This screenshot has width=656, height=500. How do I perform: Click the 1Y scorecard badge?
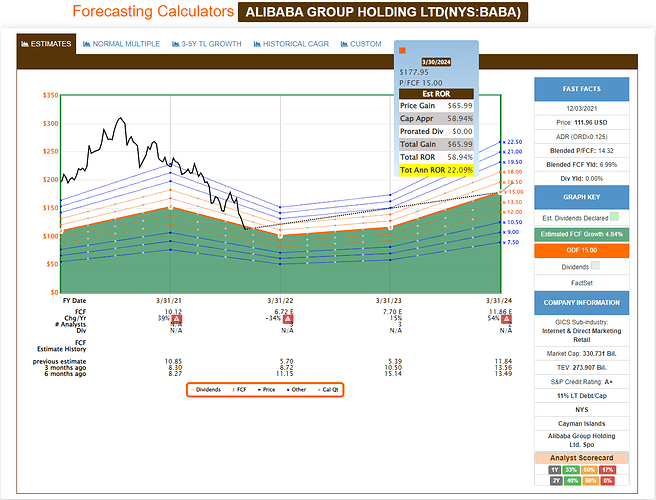[x=555, y=470]
